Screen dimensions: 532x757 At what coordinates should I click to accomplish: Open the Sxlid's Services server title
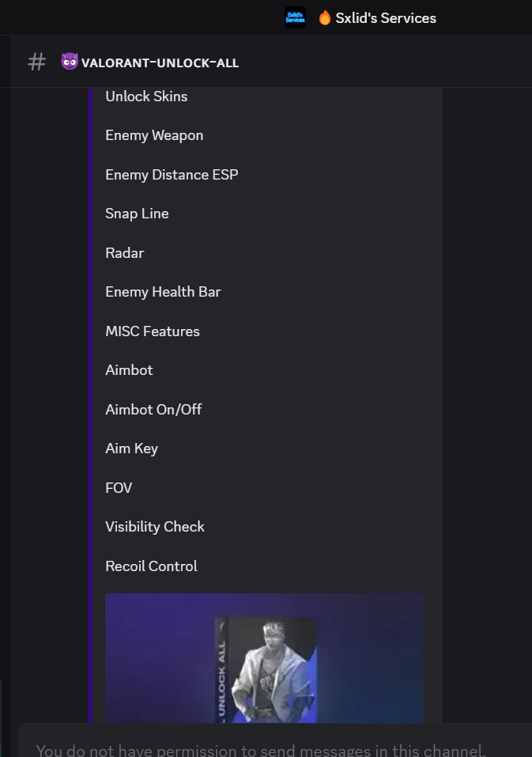click(386, 18)
